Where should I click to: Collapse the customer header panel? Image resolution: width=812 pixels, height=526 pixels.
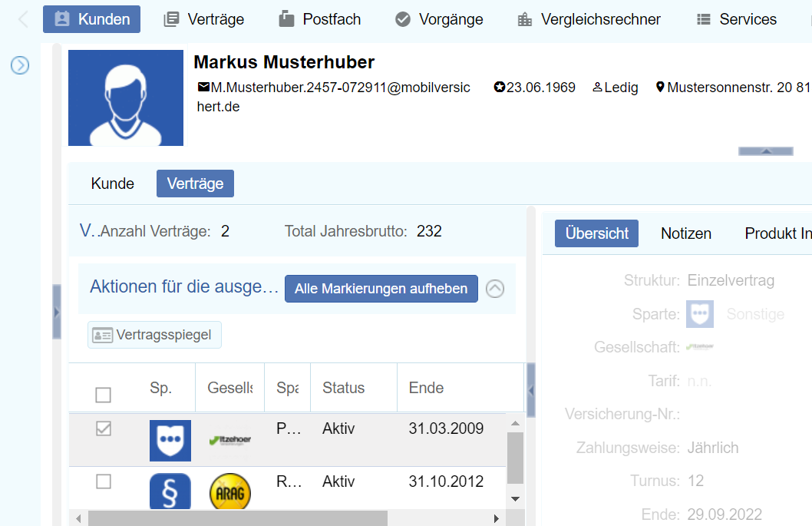(x=765, y=151)
